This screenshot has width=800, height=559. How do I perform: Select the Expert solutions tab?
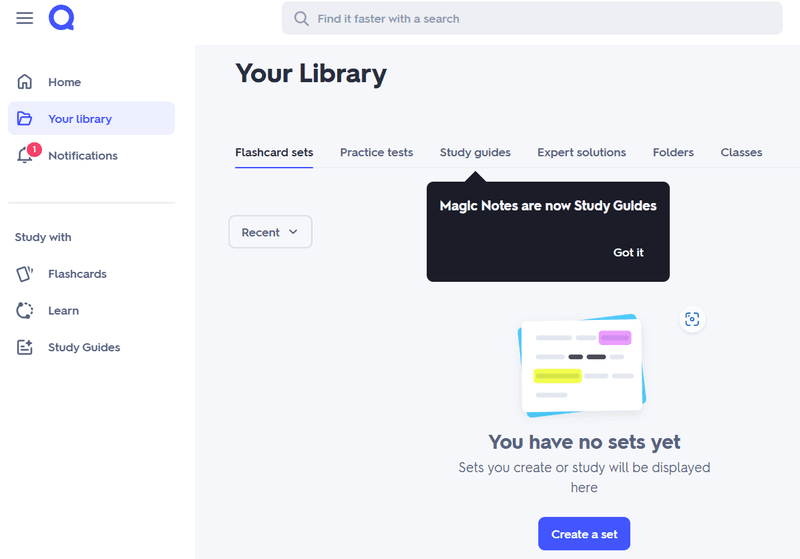click(x=581, y=153)
